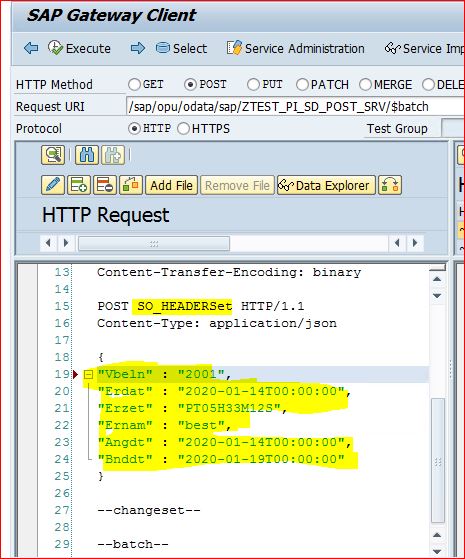Click far-right left-arrow of HTTP Request scrollbar
The height and width of the screenshot is (559, 465).
pyautogui.click(x=397, y=243)
